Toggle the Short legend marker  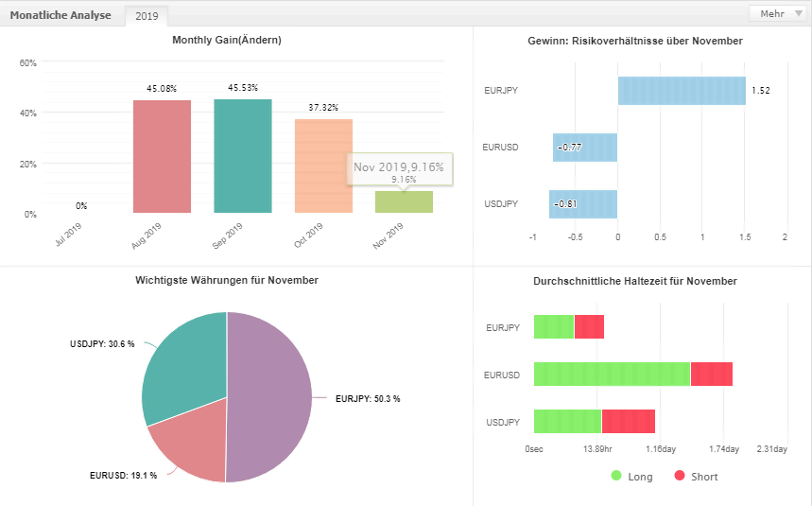[680, 476]
